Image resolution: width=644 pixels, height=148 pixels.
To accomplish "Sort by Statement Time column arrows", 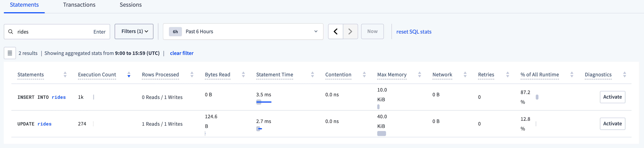I will point(312,75).
